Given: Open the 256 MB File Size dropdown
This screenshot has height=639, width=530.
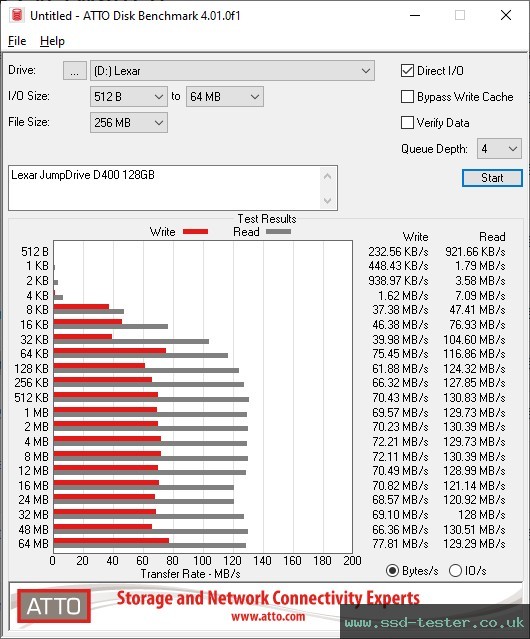Looking at the screenshot, I should (129, 123).
